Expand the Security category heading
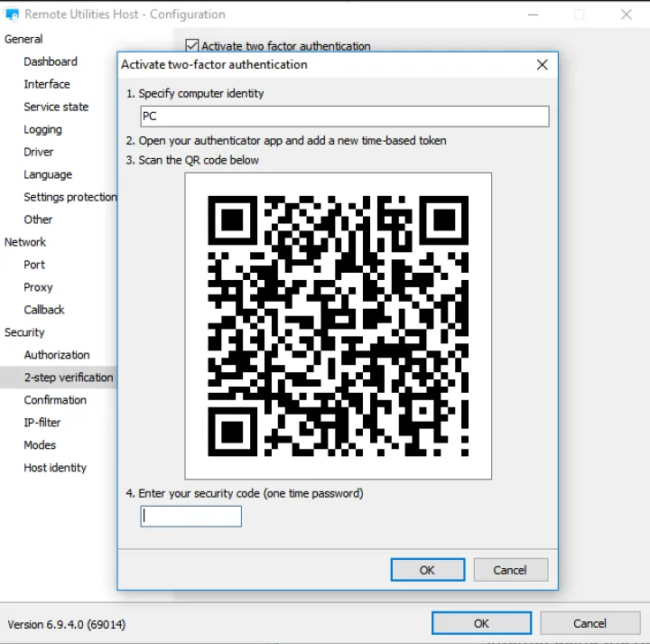This screenshot has width=650, height=644. point(24,332)
